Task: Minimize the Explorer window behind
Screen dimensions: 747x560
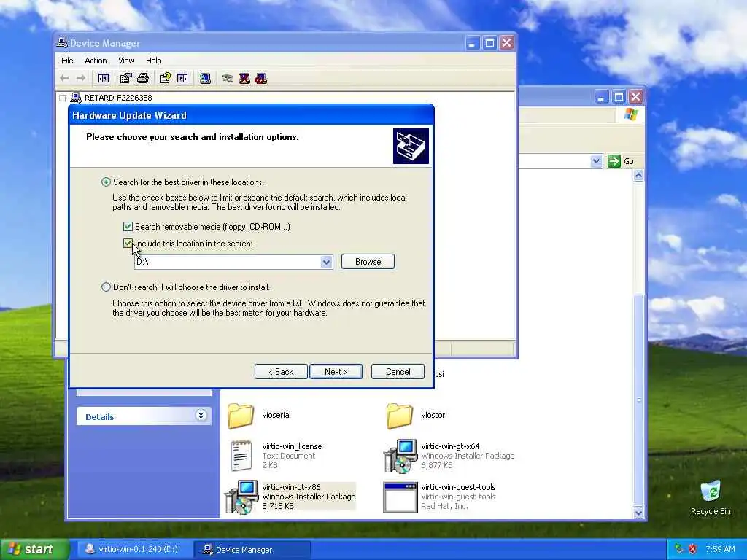Action: click(x=602, y=97)
